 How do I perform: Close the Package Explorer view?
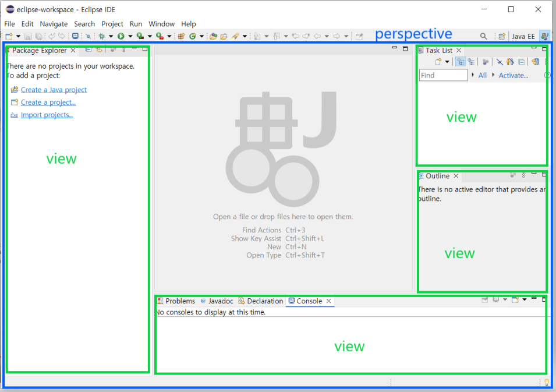[x=73, y=50]
